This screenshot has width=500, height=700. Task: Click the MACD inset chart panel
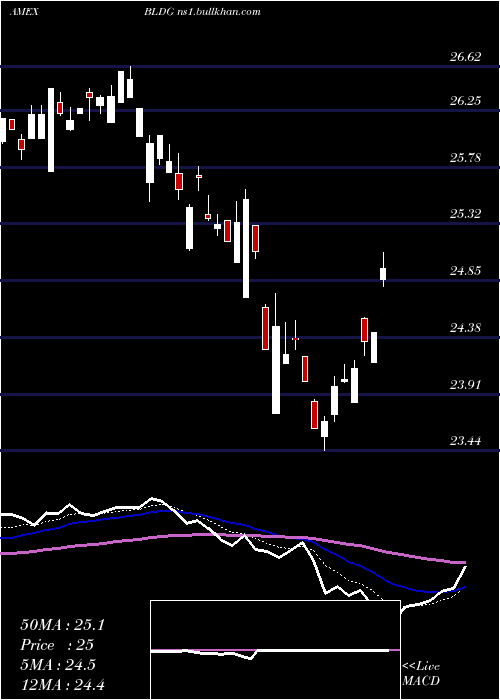(x=275, y=650)
